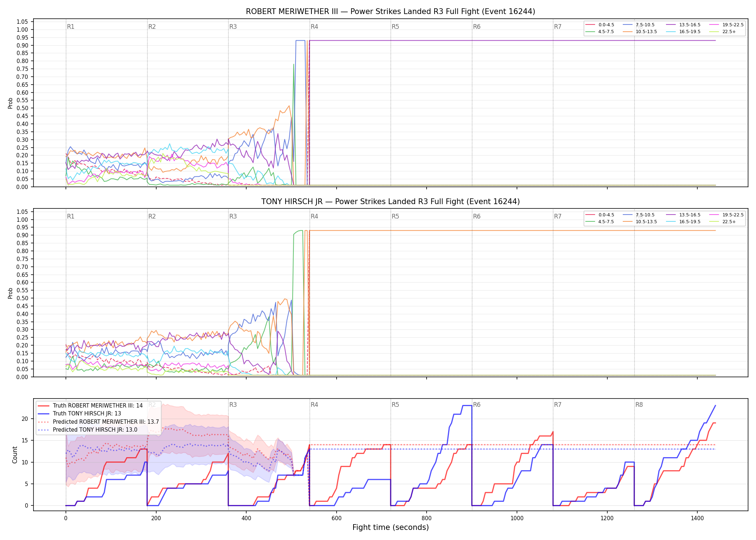Click 'Truth TONY HIRSCH JR: 13' legend entry
Screen dimensions: 756x540
point(80,414)
